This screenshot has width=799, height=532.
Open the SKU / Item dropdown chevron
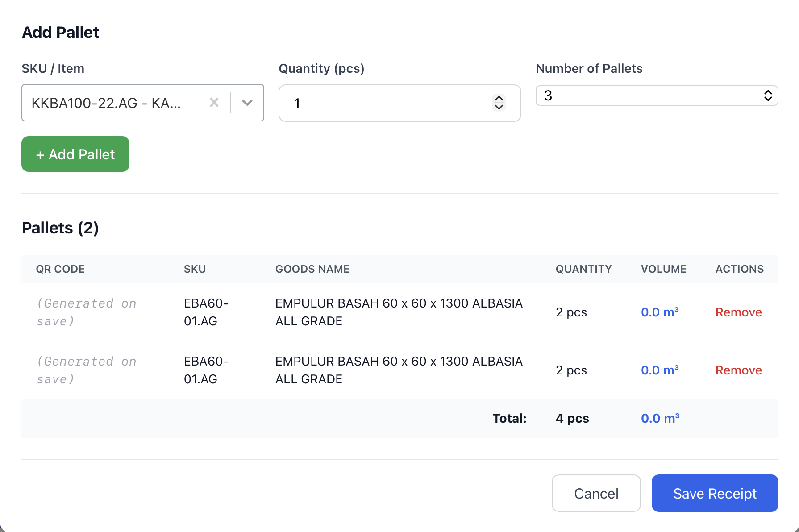[x=247, y=103]
